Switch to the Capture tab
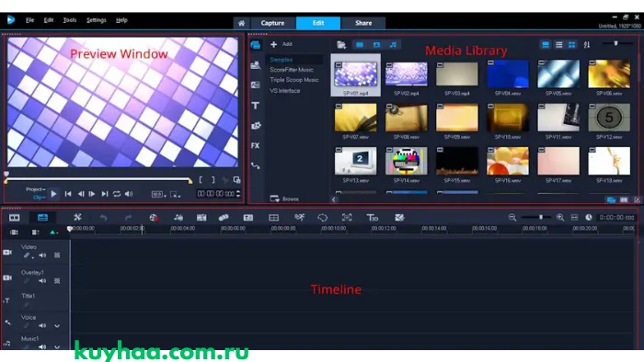The image size is (644, 362). [x=272, y=23]
